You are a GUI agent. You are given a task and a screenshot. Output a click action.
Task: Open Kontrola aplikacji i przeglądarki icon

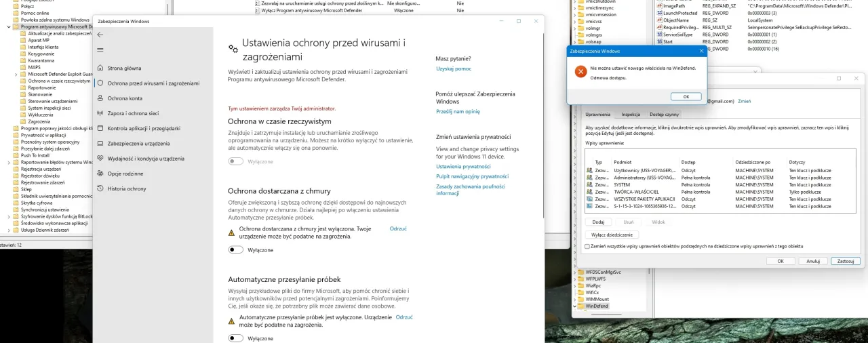tap(100, 128)
